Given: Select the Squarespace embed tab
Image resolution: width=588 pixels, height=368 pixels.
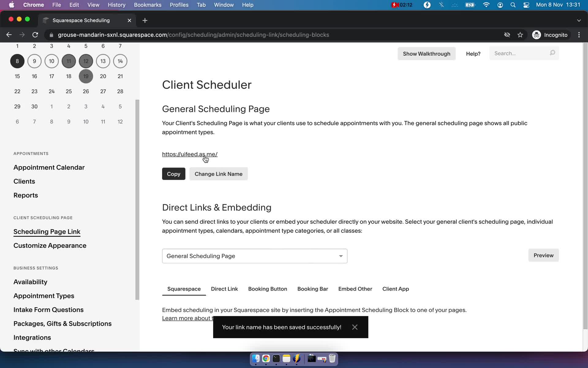Looking at the screenshot, I should pyautogui.click(x=184, y=289).
